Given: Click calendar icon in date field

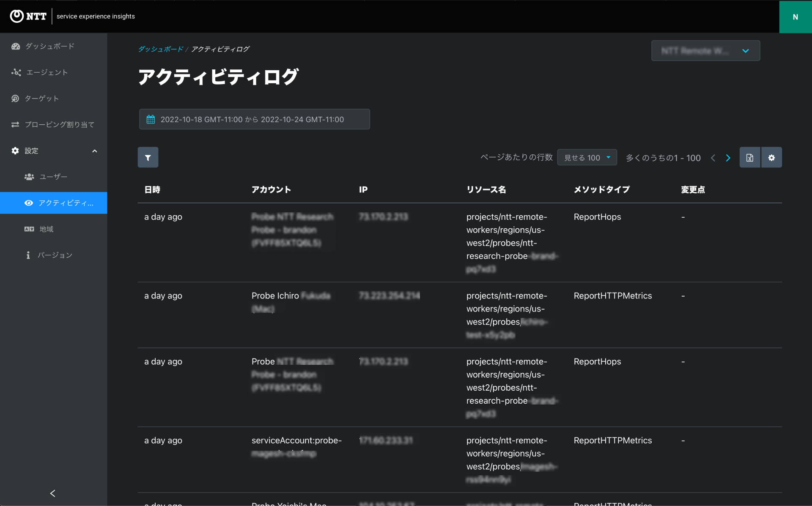Looking at the screenshot, I should [x=151, y=119].
